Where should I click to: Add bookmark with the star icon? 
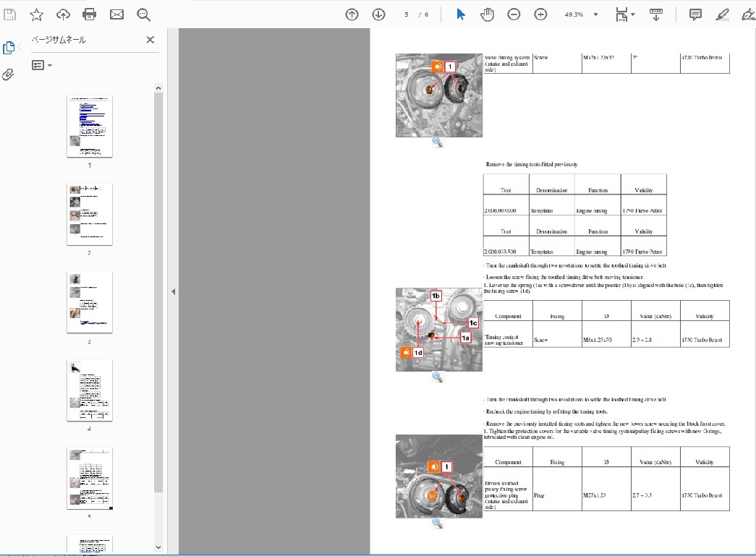click(36, 14)
